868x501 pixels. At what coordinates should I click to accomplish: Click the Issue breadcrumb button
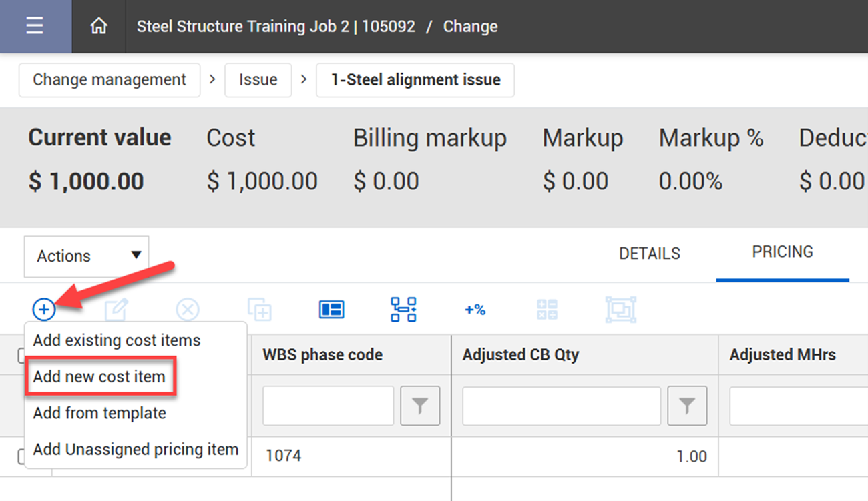(258, 80)
